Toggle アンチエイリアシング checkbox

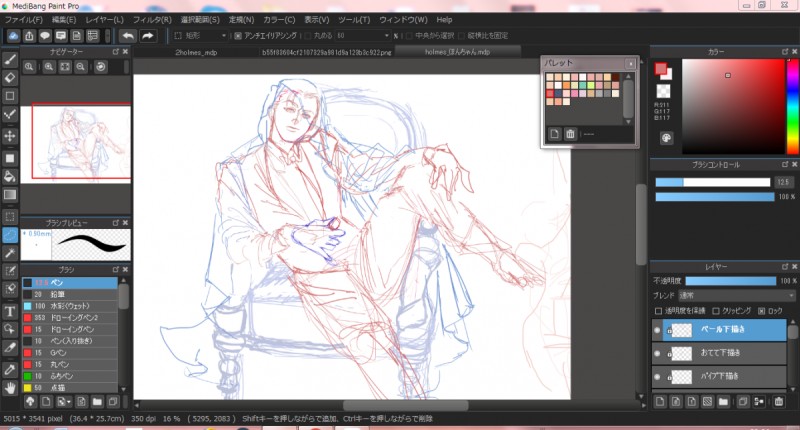238,36
